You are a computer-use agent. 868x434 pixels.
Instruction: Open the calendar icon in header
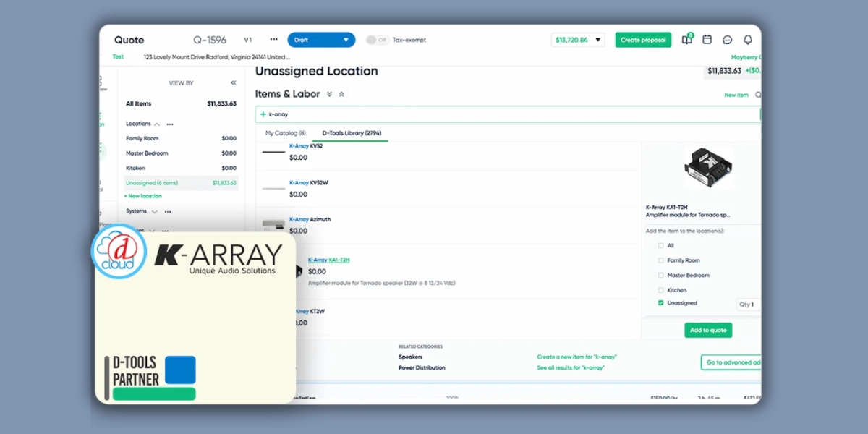(x=707, y=40)
